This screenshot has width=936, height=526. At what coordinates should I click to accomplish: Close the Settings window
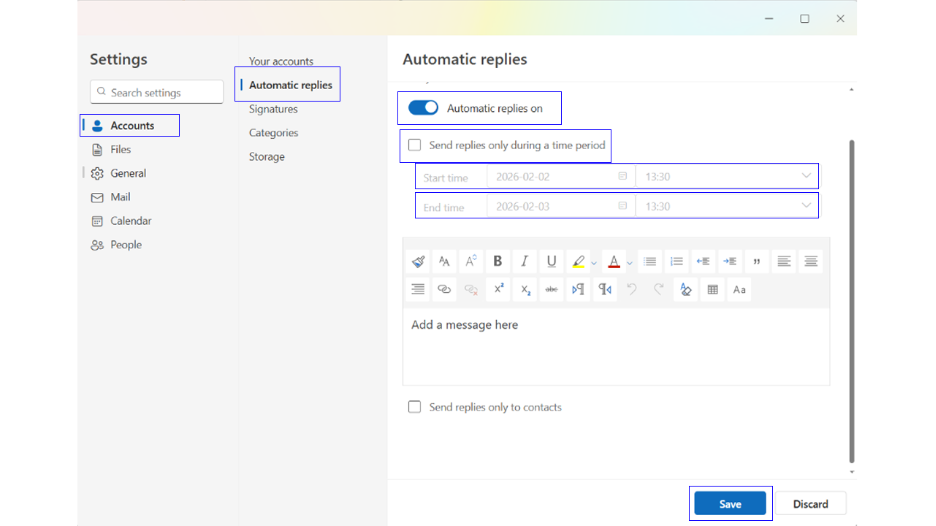pyautogui.click(x=840, y=19)
